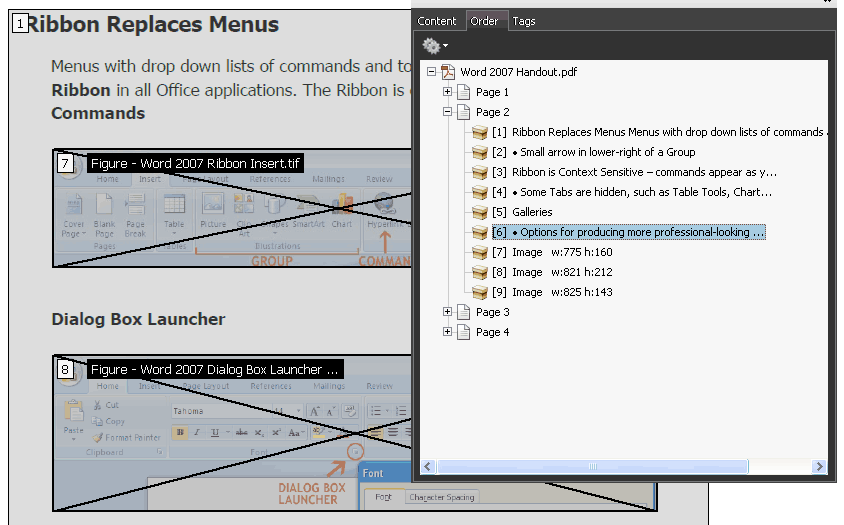Click the Page 3 document icon
844x525 pixels.
tap(463, 312)
